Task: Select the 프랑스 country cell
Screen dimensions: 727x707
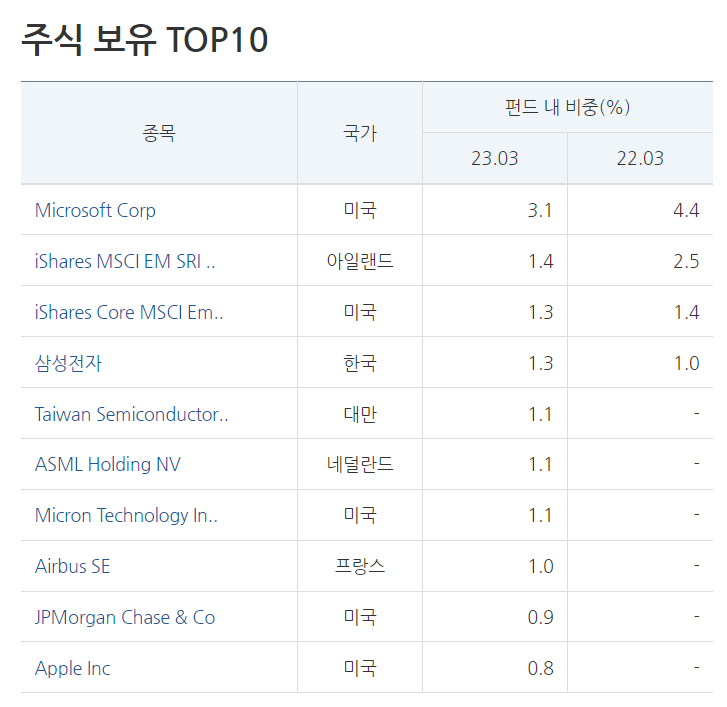Action: (x=360, y=567)
